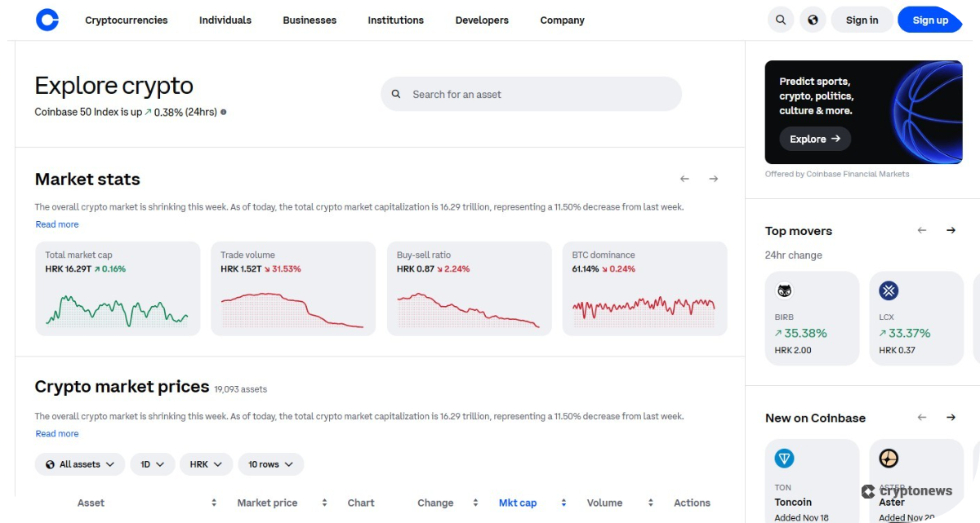Screen dimensions: 980x523
Task: Switch to the Cryptocurrencies menu
Action: [x=127, y=20]
